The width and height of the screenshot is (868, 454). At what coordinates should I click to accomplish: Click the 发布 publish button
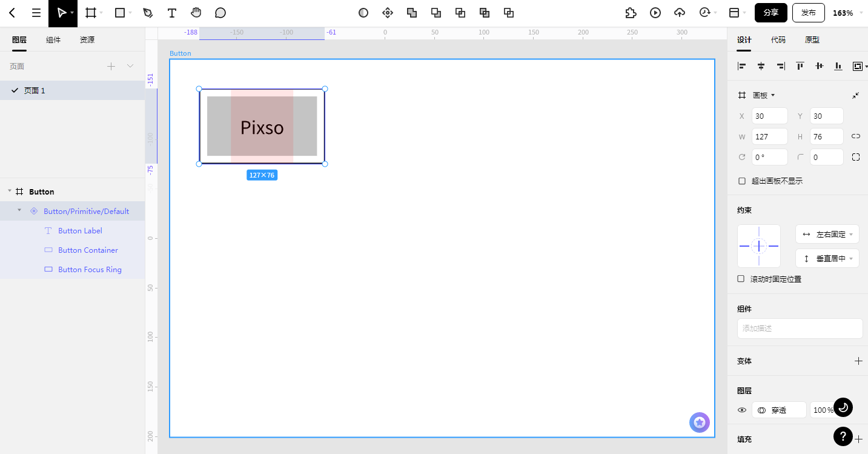pyautogui.click(x=809, y=13)
